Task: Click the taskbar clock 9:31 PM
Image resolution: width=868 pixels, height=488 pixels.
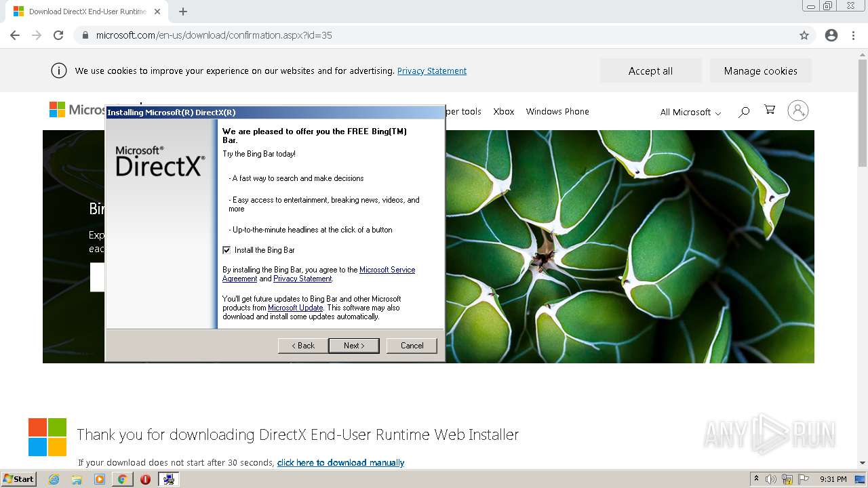Action: (833, 479)
